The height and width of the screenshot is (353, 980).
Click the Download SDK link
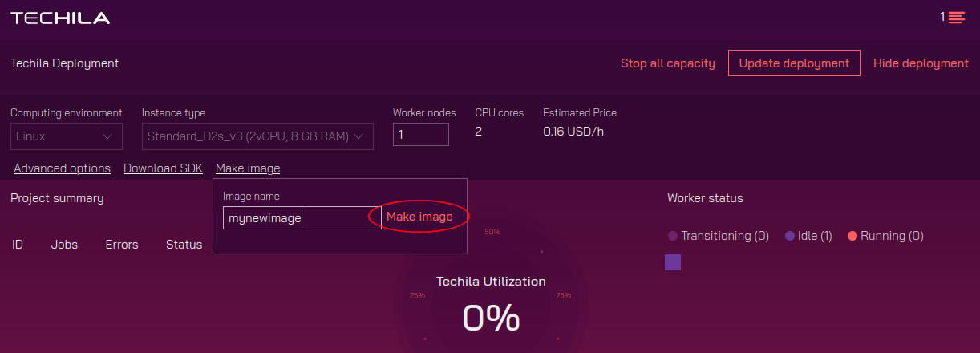pos(163,168)
